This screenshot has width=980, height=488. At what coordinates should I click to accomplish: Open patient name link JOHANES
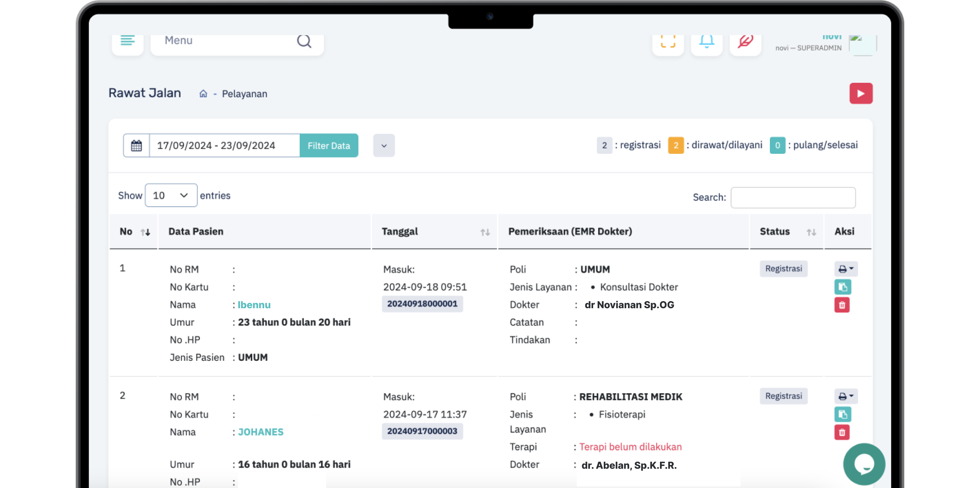tap(261, 432)
